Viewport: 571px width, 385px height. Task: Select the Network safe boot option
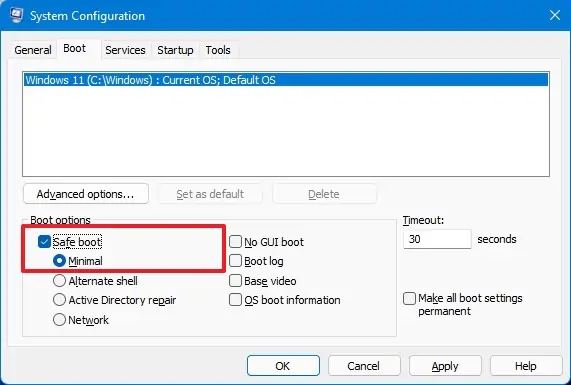click(59, 319)
